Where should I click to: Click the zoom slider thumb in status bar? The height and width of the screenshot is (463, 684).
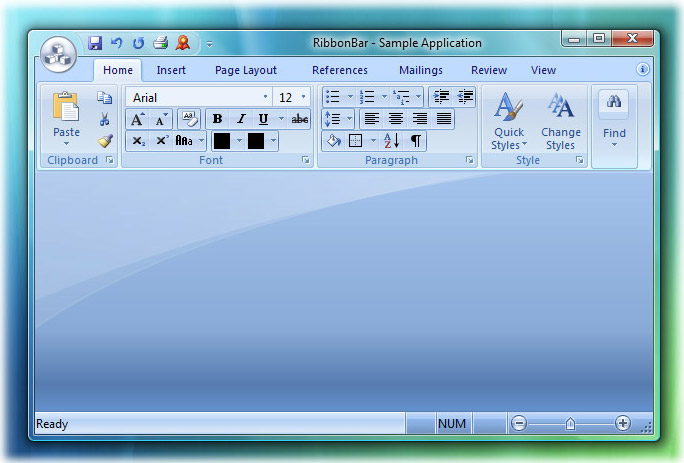click(x=570, y=423)
